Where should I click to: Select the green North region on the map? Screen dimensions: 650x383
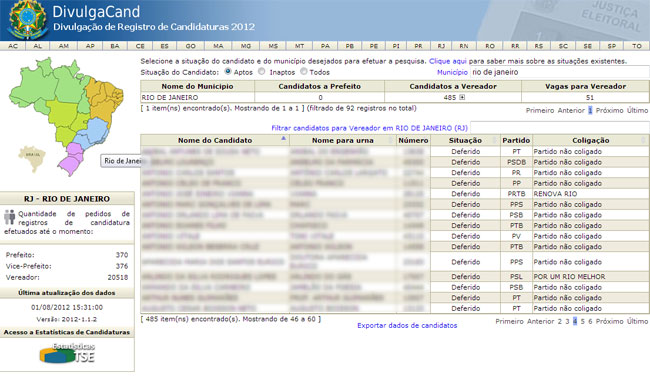click(x=50, y=85)
